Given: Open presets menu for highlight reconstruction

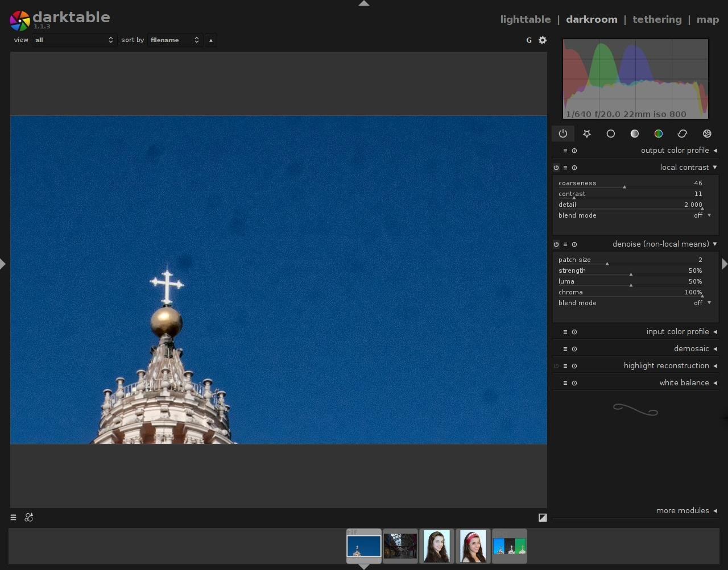Looking at the screenshot, I should click(x=565, y=366).
